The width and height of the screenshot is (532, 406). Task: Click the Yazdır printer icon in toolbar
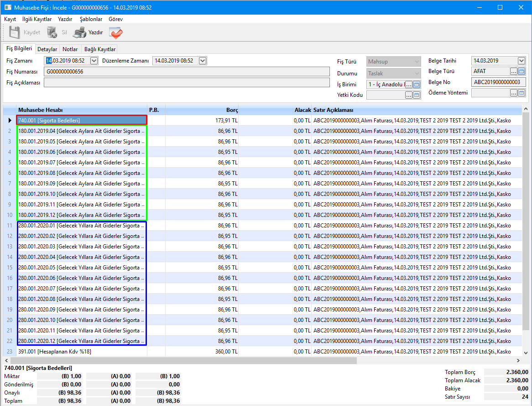[80, 32]
